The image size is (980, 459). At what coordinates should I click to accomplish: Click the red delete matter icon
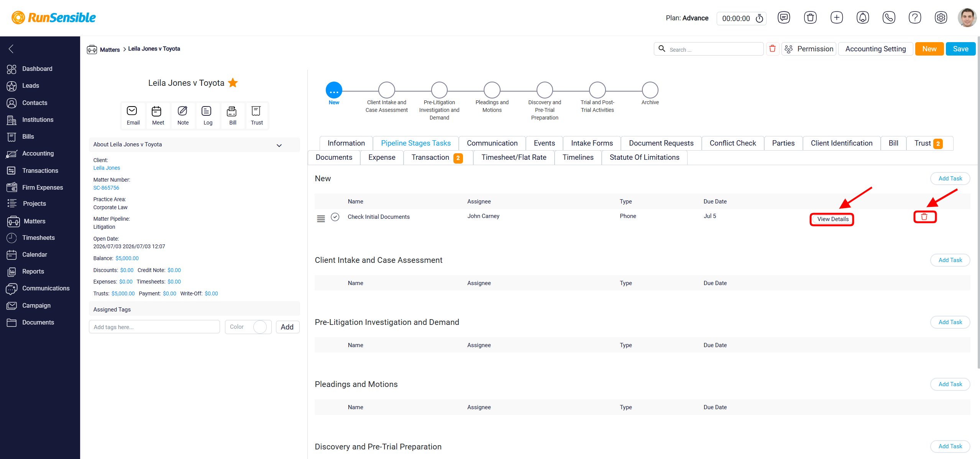772,49
